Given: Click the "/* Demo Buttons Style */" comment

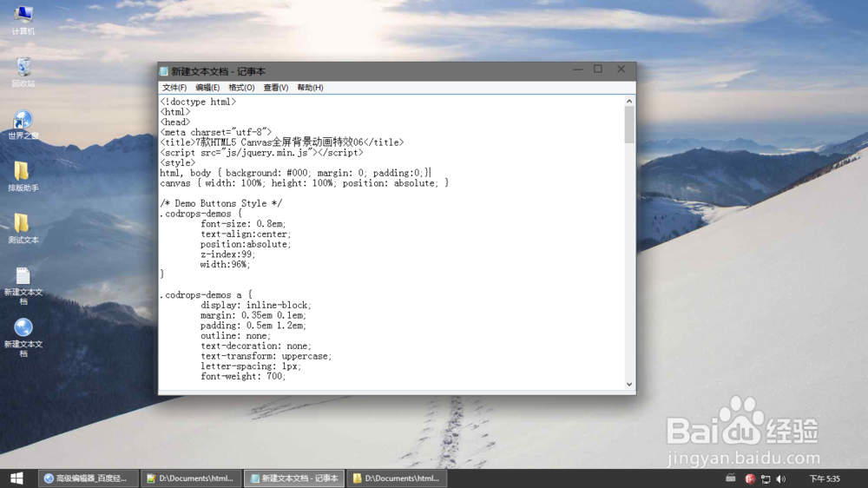Looking at the screenshot, I should click(x=220, y=203).
